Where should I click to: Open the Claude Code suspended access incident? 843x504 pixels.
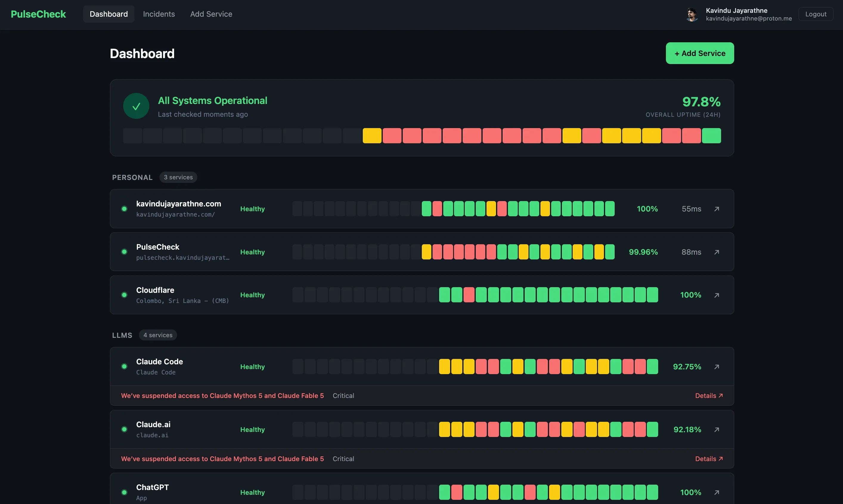coord(222,396)
